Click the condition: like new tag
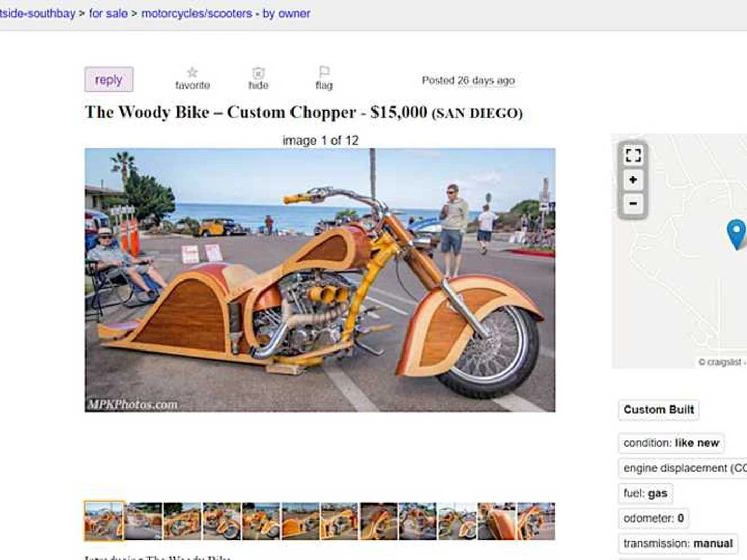Viewport: 747px width, 560px height. coord(671,443)
